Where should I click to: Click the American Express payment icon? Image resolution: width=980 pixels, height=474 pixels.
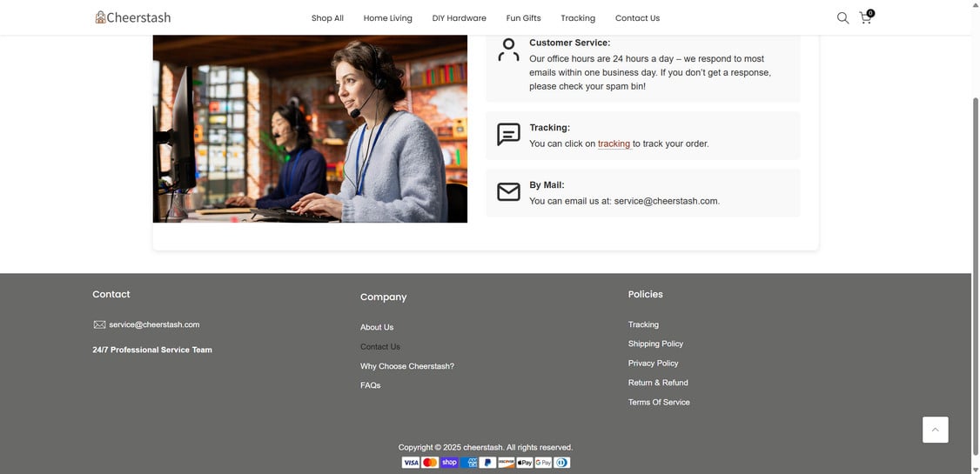469,463
